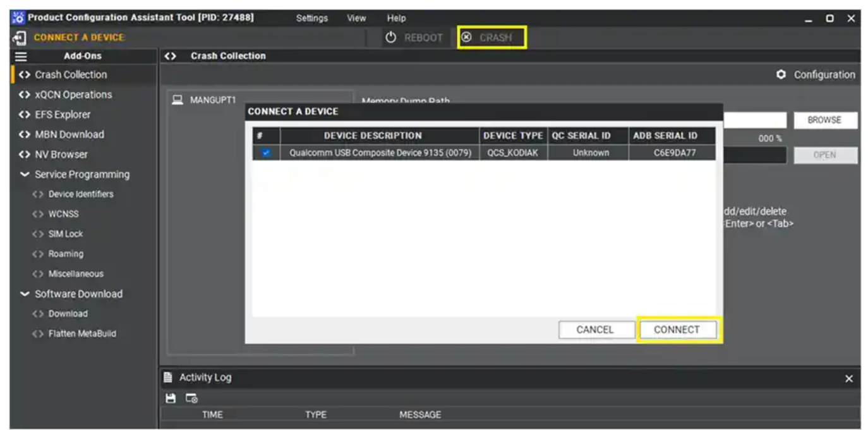Click the Connect a Device icon
The width and height of the screenshot is (868, 433).
click(19, 37)
